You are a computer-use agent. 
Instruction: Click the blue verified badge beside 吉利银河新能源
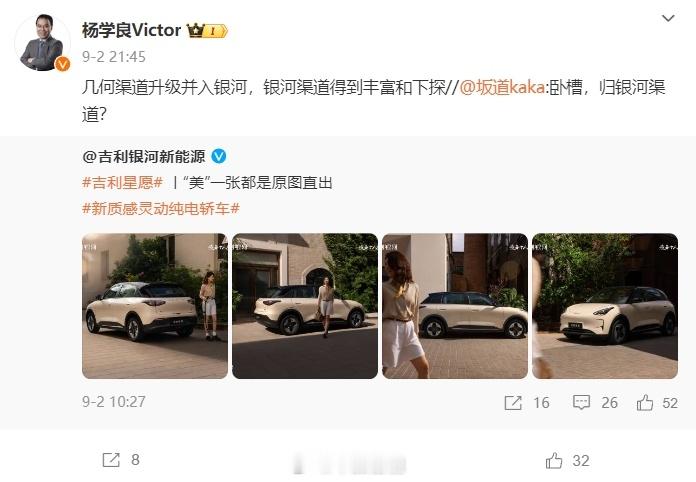pyautogui.click(x=219, y=156)
